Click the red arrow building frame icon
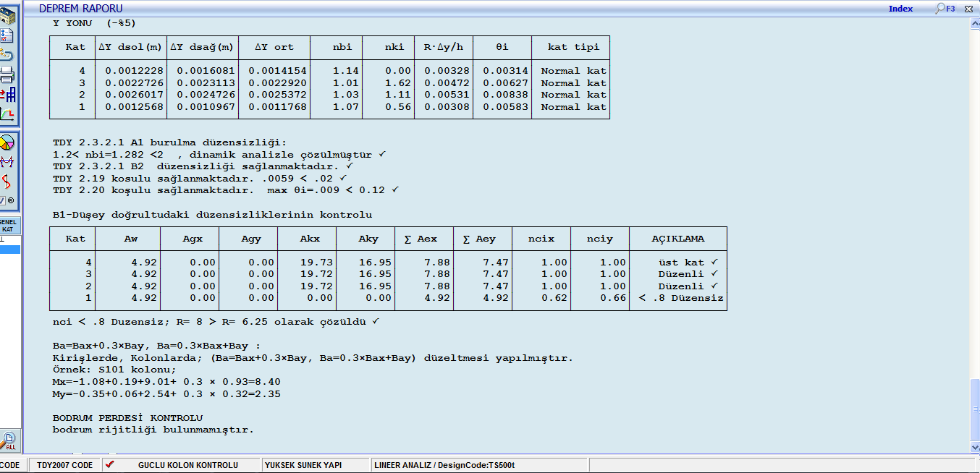The width and height of the screenshot is (980, 473). (7, 95)
